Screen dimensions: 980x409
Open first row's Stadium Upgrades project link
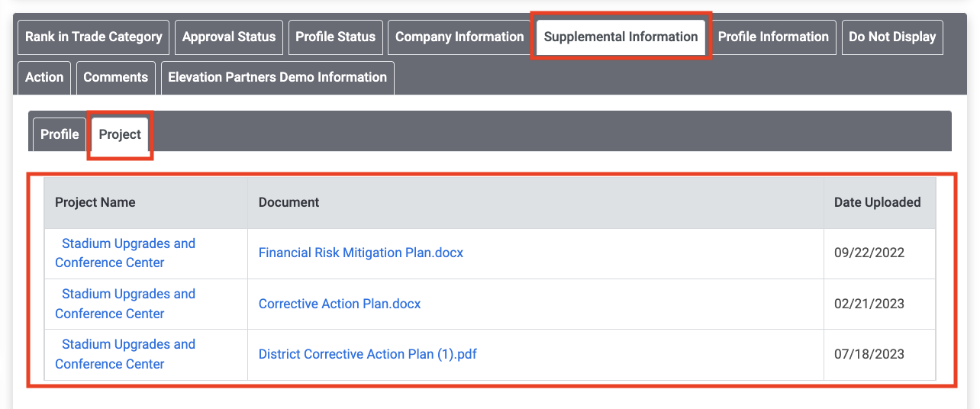coord(125,253)
